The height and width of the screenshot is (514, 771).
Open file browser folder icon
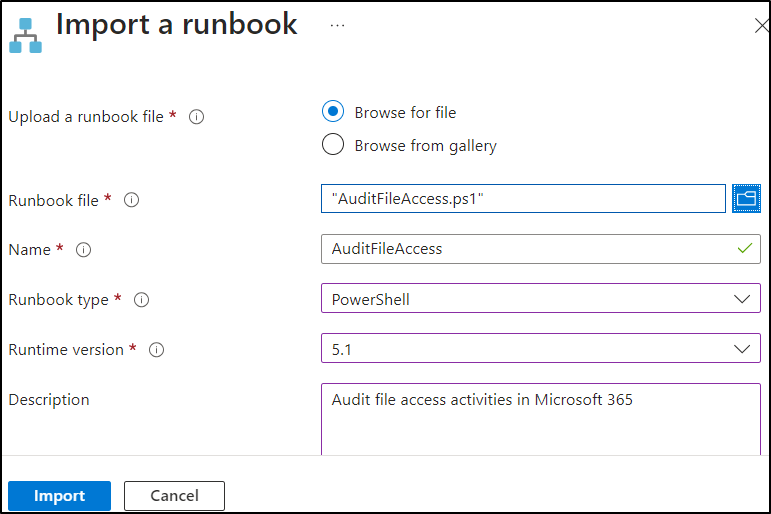tap(746, 199)
